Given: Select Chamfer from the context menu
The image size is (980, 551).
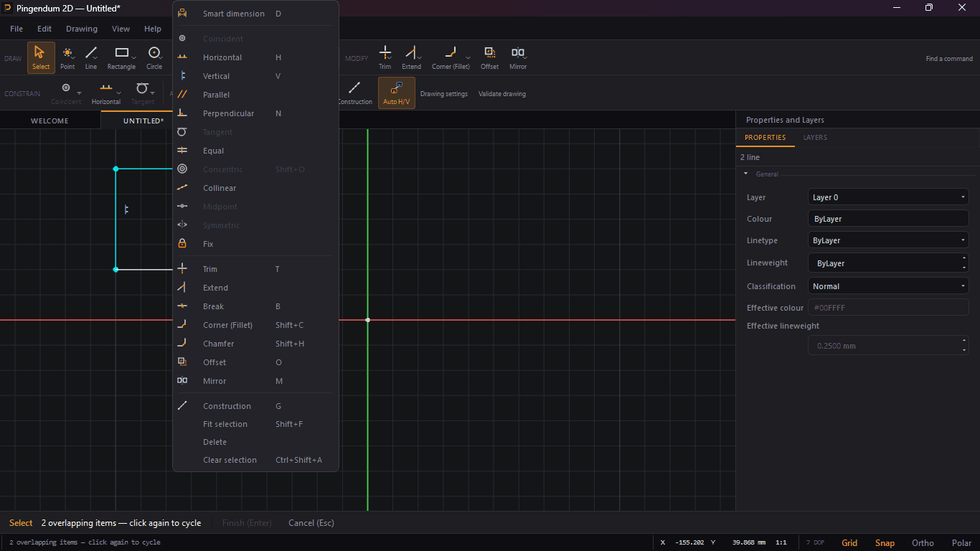Looking at the screenshot, I should tap(255, 344).
